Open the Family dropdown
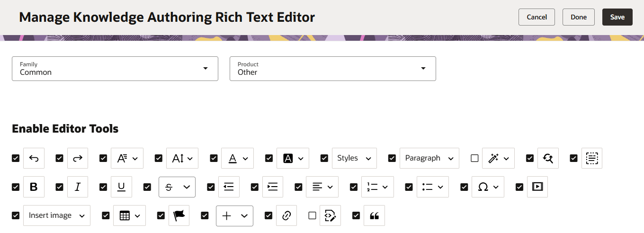 pos(115,69)
